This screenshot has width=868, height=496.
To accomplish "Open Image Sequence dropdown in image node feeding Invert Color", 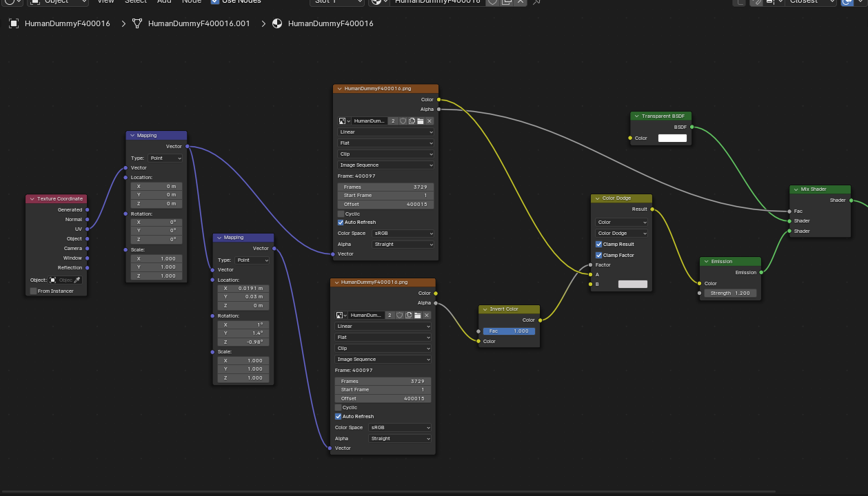I will click(x=383, y=359).
